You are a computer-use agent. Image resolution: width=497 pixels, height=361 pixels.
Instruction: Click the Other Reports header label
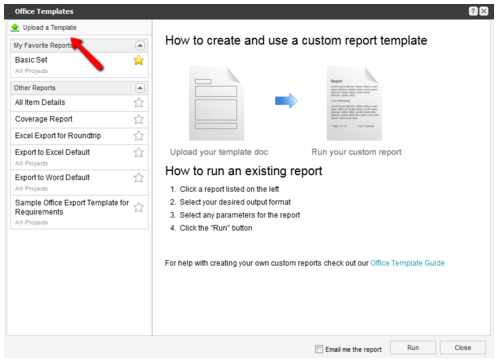(35, 88)
